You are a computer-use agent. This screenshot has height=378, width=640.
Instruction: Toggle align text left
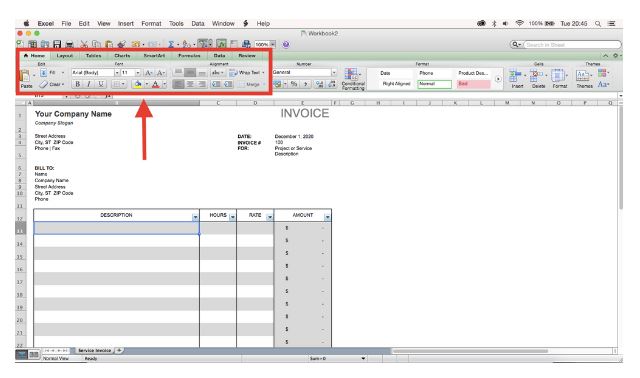[178, 84]
